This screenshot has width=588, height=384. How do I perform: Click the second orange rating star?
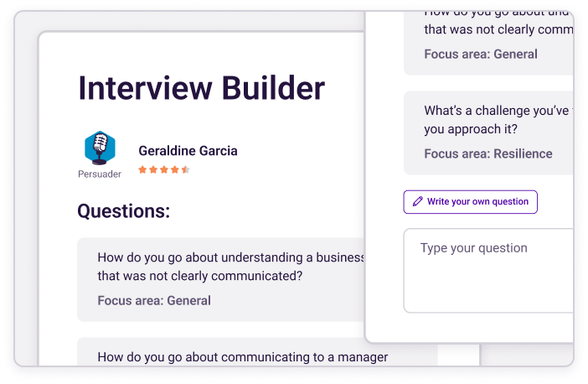tap(153, 169)
